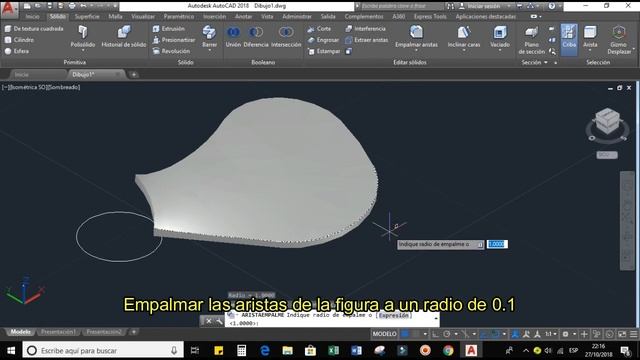The height and width of the screenshot is (360, 640).
Task: Expand the Polisólido dropdown arrow
Action: coord(83,51)
